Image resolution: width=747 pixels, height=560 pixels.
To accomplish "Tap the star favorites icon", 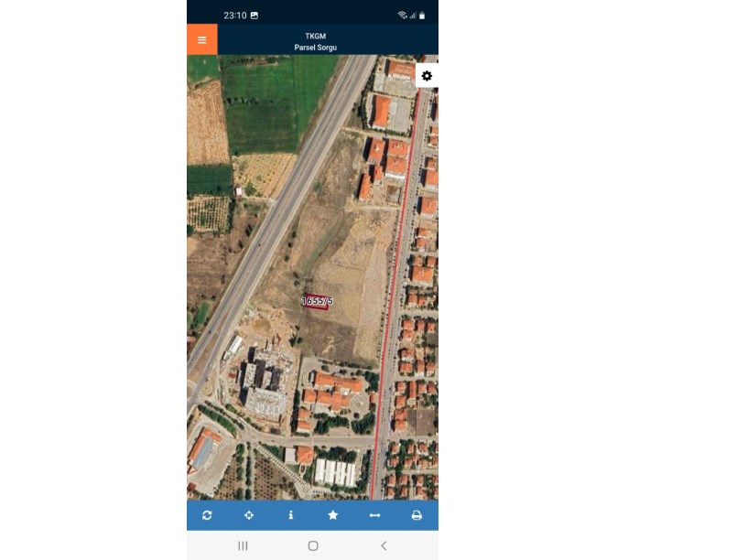I will pos(333,515).
